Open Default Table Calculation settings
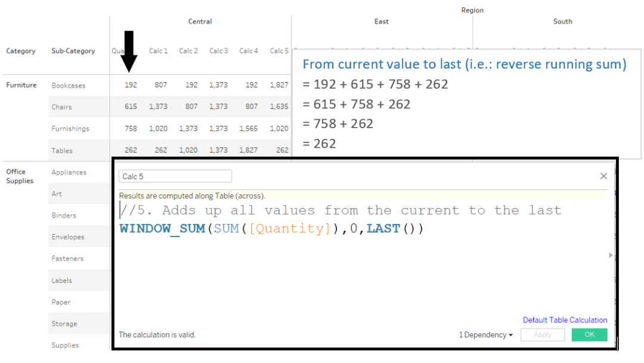644x363 pixels. pos(565,319)
